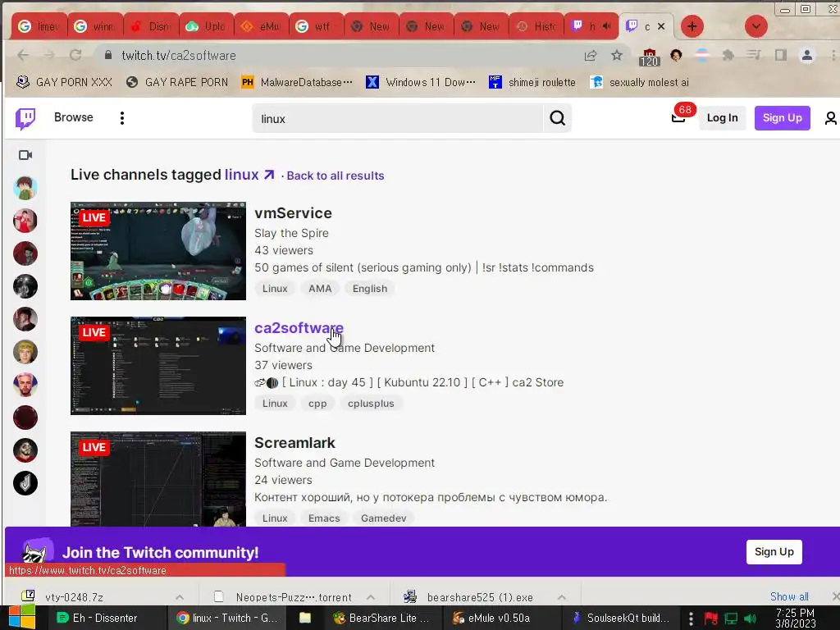Expand options for bearshare525 (1).exe download
The height and width of the screenshot is (630, 840).
click(x=561, y=597)
